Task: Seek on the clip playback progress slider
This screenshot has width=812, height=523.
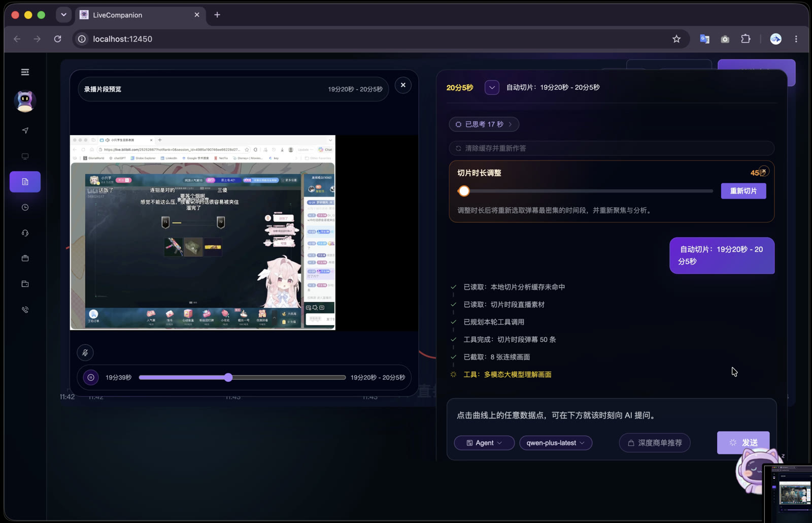Action: pyautogui.click(x=242, y=377)
